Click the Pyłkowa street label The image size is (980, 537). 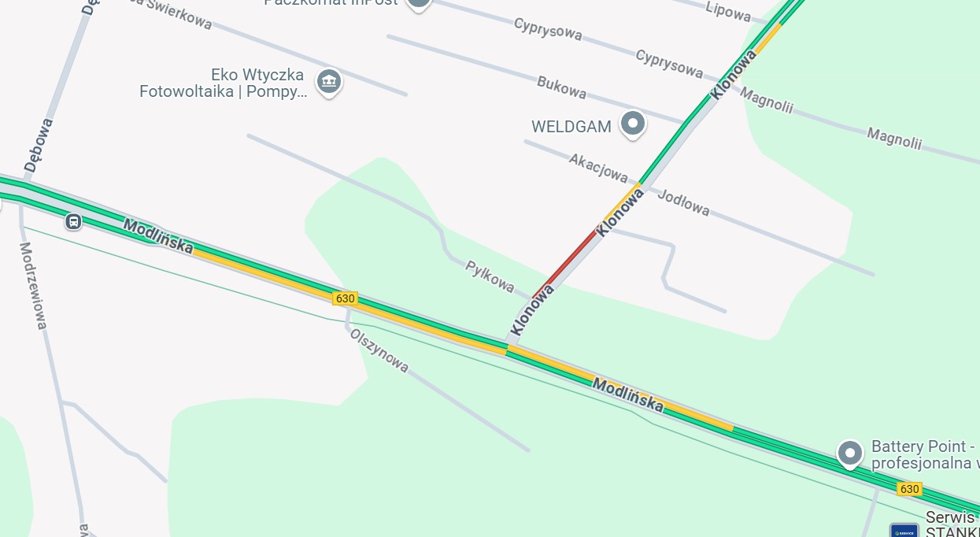[490, 276]
